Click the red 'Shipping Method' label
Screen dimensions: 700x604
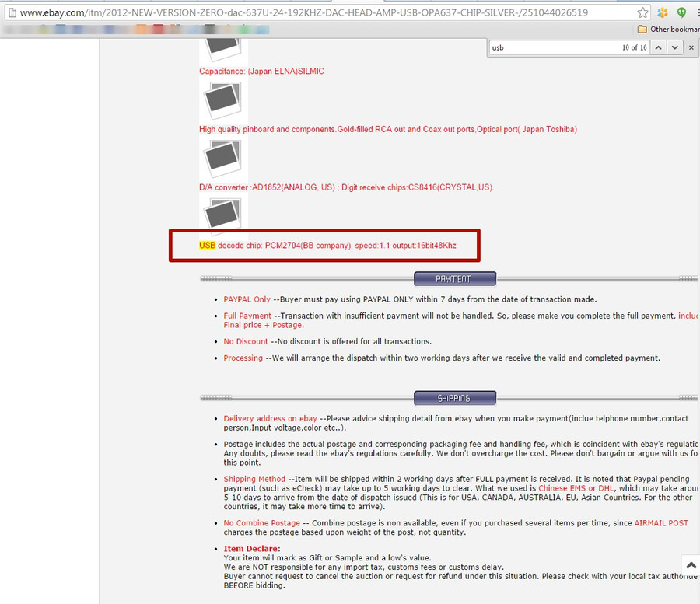click(254, 479)
